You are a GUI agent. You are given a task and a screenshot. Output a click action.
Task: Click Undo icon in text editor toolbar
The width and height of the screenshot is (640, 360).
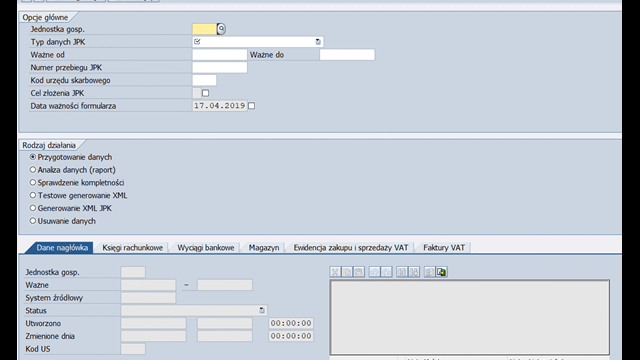[374, 272]
